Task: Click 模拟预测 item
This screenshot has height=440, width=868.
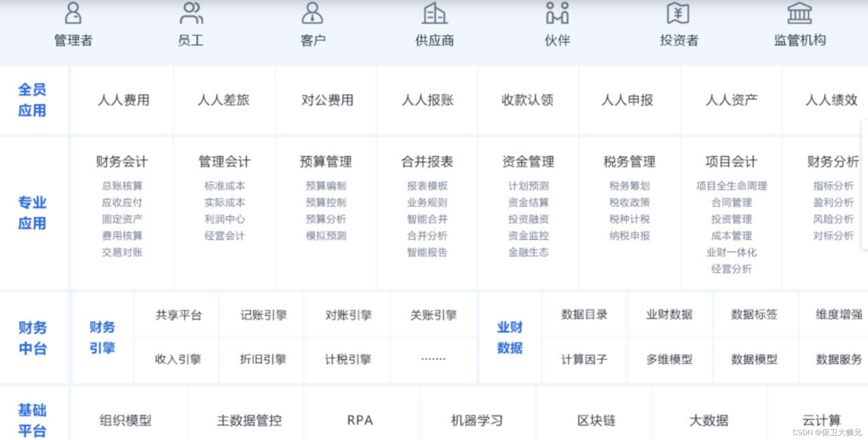Action: point(326,236)
